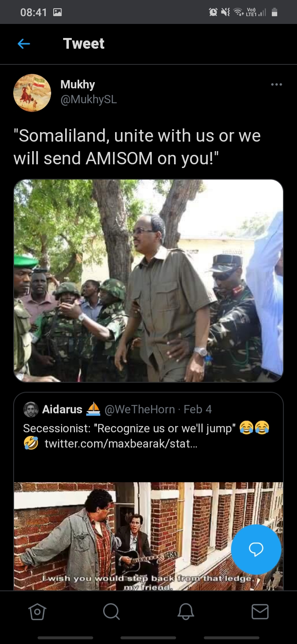297x644 pixels.
Task: Tap the Wi-Fi signal icon in status bar
Action: coord(239,12)
